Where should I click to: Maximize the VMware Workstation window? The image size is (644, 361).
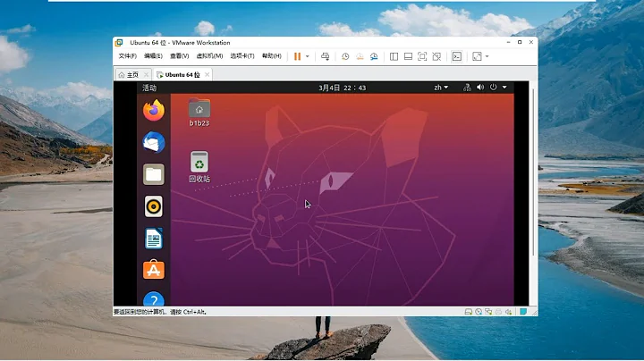(x=520, y=42)
